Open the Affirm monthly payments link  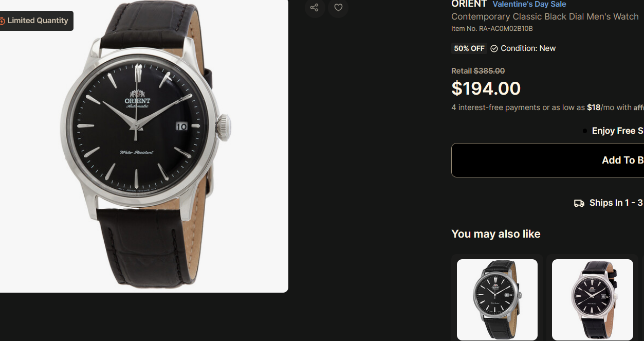pos(638,107)
